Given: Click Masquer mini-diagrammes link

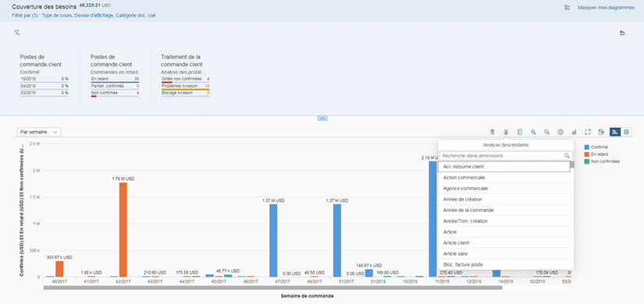Looking at the screenshot, I should click(606, 8).
